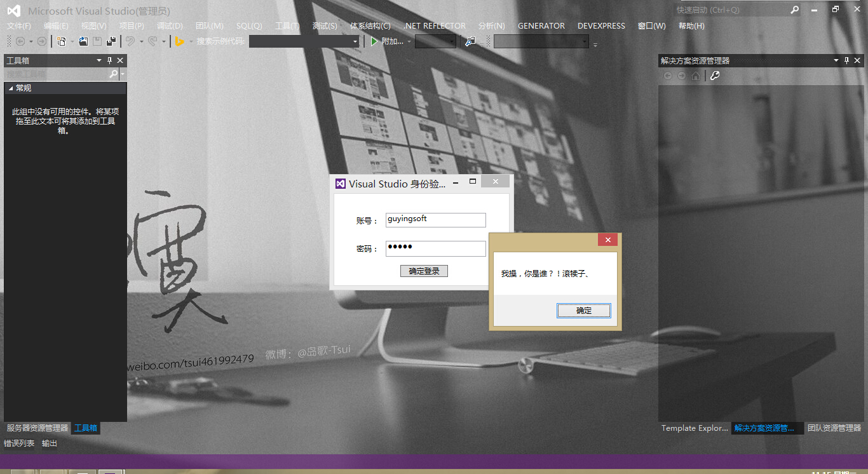The height and width of the screenshot is (474, 868).
Task: Click the green start attach arrow
Action: (374, 41)
